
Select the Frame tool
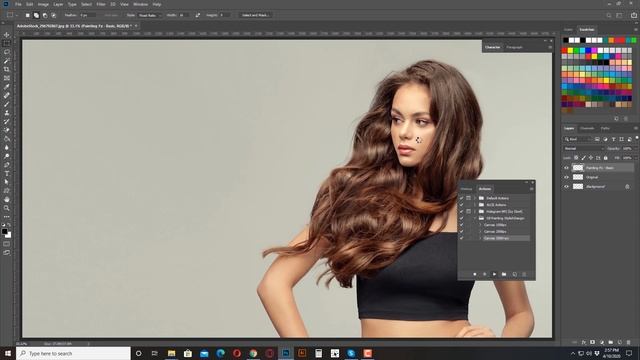(x=7, y=78)
